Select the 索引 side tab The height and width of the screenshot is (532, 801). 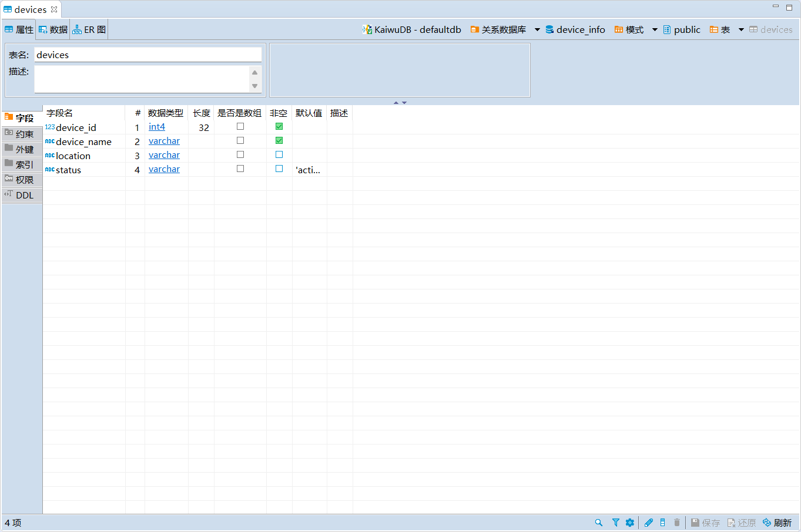pos(22,164)
